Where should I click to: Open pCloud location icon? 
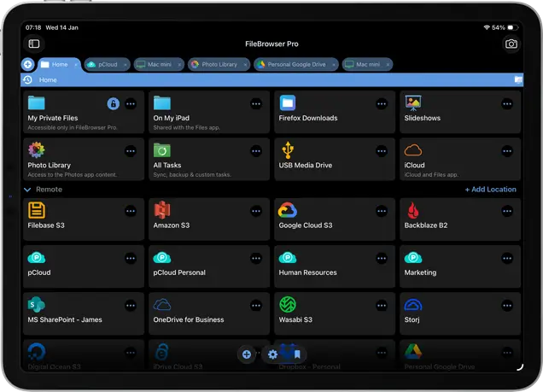click(37, 258)
